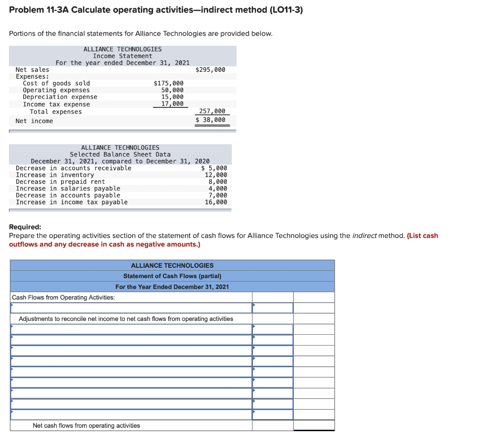Click the Problem 11-3A title text
The width and height of the screenshot is (504, 445).
point(156,9)
